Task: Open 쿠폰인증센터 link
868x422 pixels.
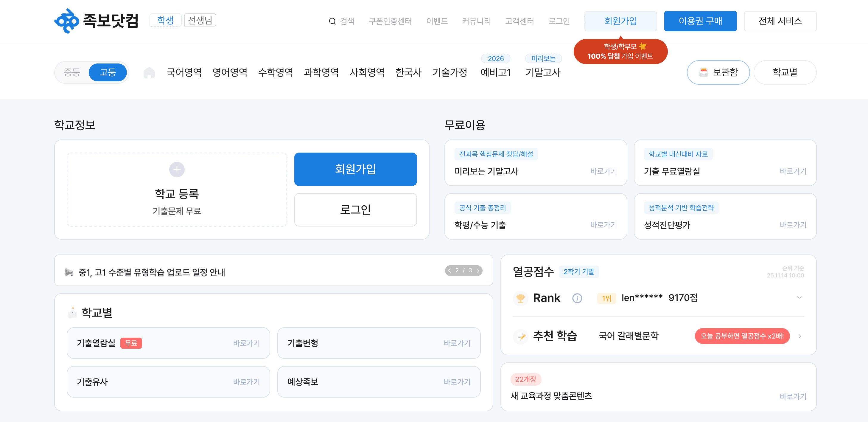Action: 390,21
